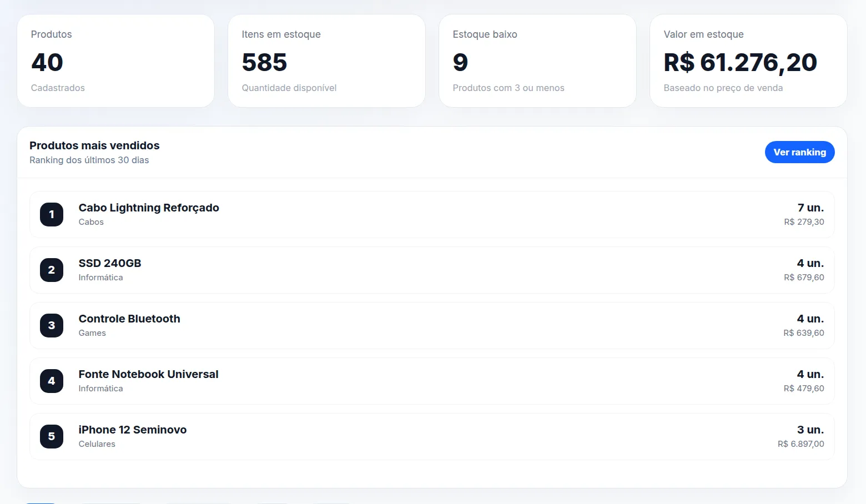The image size is (866, 504).
Task: Open the Valor em estoque card
Action: [x=748, y=61]
